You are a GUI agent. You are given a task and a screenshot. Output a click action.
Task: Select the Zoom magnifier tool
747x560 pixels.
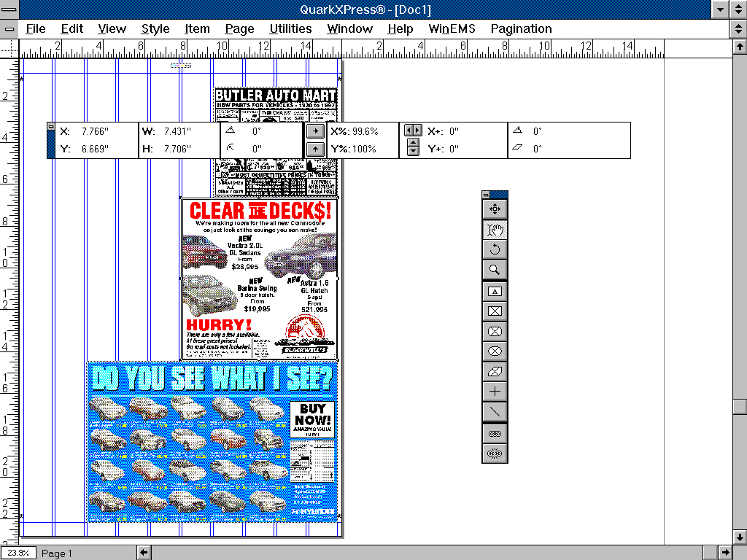point(495,270)
